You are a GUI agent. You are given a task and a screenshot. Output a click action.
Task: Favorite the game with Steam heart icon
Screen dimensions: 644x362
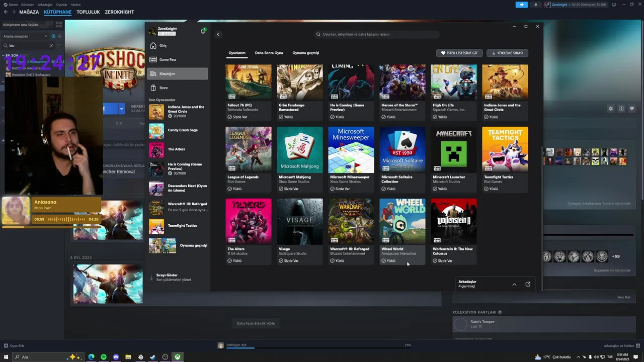coord(632,109)
